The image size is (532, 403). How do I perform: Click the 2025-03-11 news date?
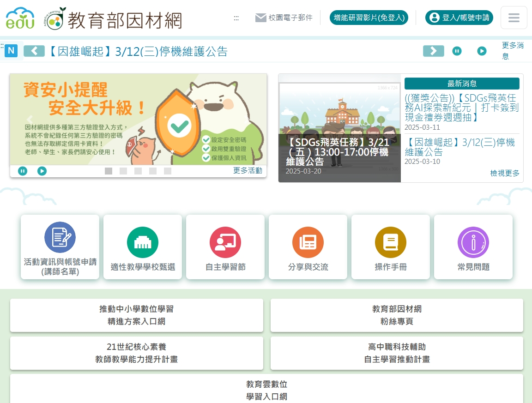(x=422, y=127)
